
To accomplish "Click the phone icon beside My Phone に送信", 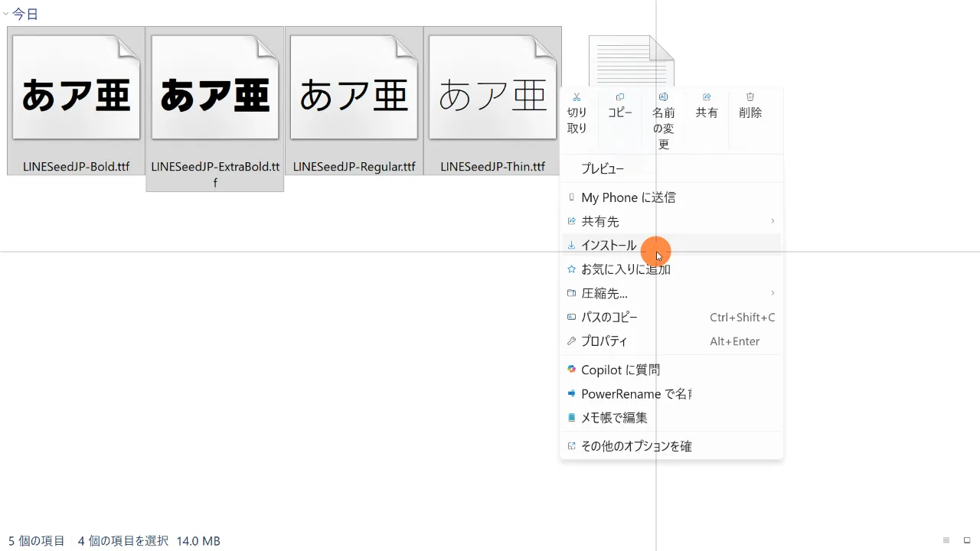I will [571, 197].
